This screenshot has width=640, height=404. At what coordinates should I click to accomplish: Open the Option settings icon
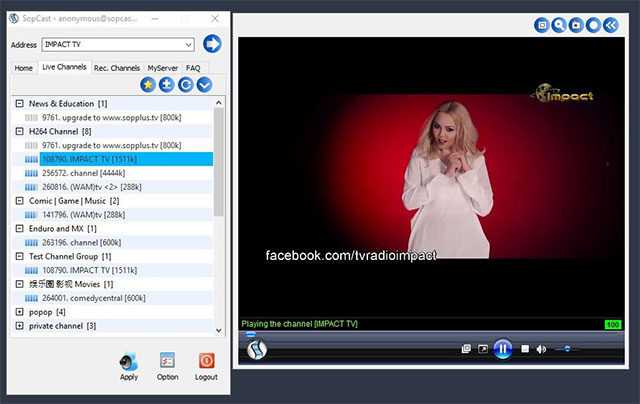(x=167, y=361)
